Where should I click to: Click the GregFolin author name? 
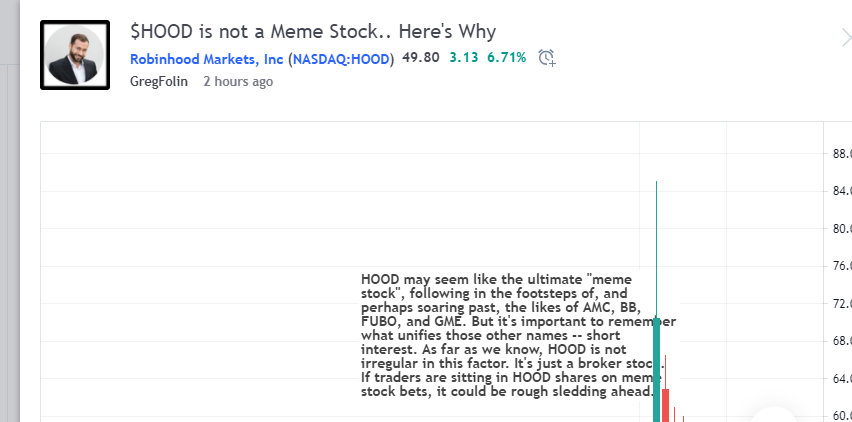(x=159, y=81)
